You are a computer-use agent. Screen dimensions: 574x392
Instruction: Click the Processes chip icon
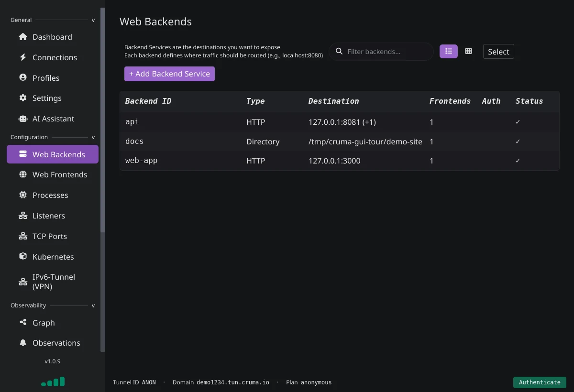22,195
